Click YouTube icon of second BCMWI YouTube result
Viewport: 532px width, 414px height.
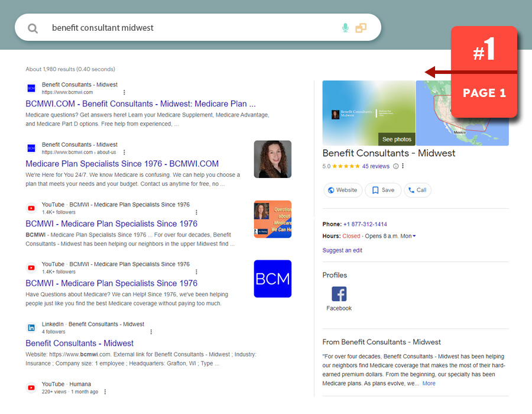coord(31,268)
